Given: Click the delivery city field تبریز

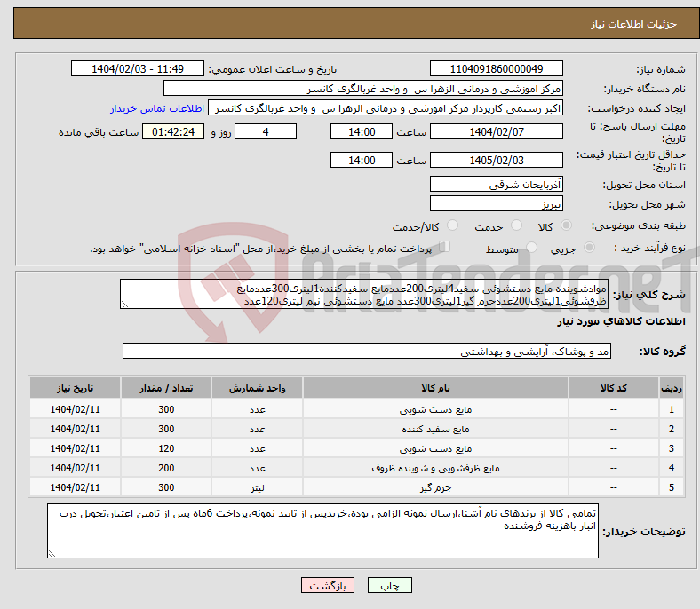Looking at the screenshot, I should click(x=496, y=203).
